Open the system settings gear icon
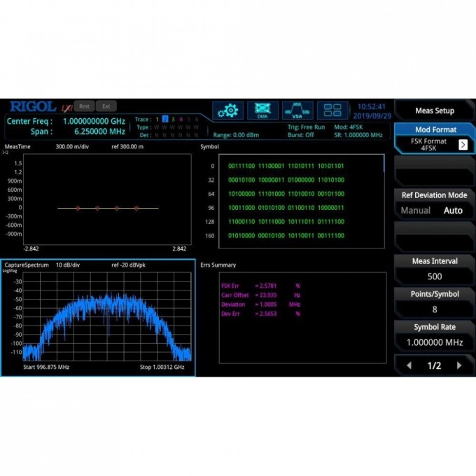This screenshot has width=476, height=476. point(228,111)
